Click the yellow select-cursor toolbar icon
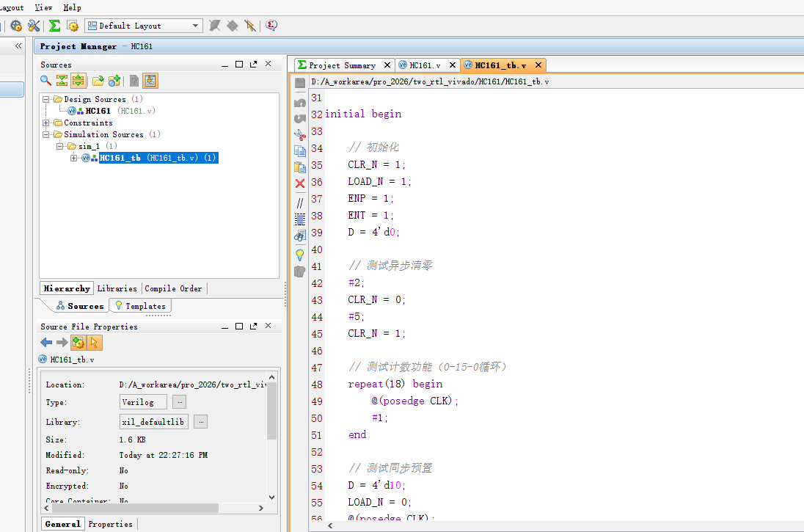The height and width of the screenshot is (532, 804). 249,26
